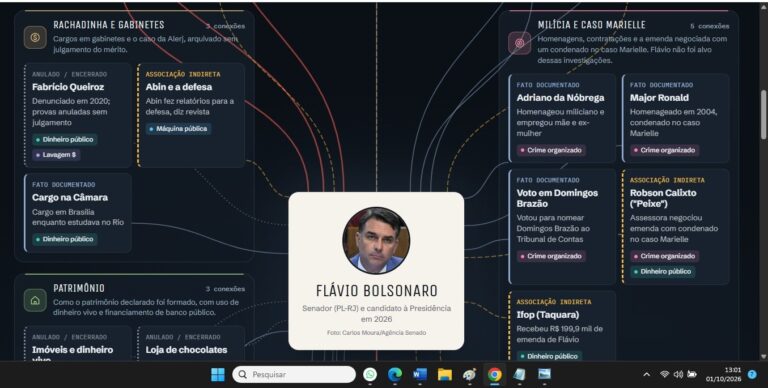Click Crime organizado tag on Robson Calixto
The image size is (768, 388).
coord(665,256)
